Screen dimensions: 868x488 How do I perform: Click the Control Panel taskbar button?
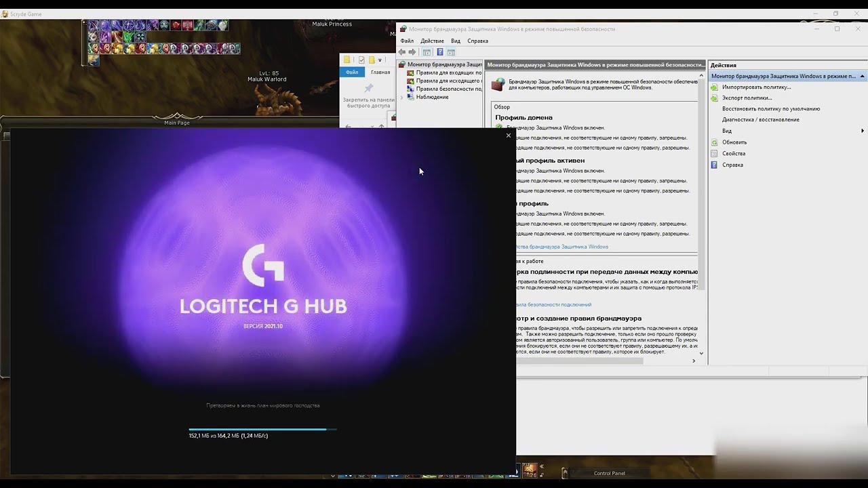click(609, 473)
